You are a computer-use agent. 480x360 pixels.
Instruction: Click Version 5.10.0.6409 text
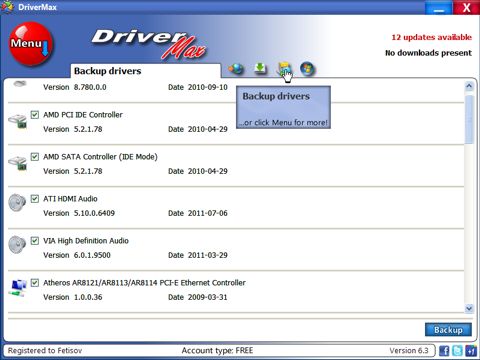pos(79,213)
